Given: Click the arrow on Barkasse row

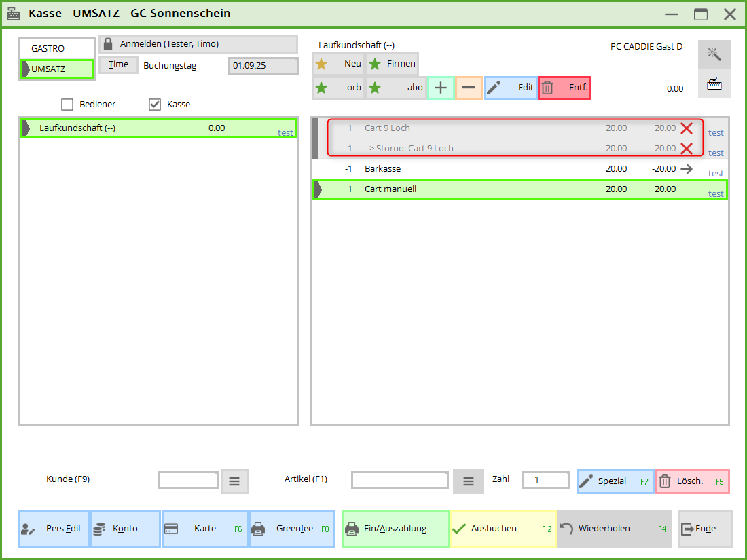Looking at the screenshot, I should (687, 169).
